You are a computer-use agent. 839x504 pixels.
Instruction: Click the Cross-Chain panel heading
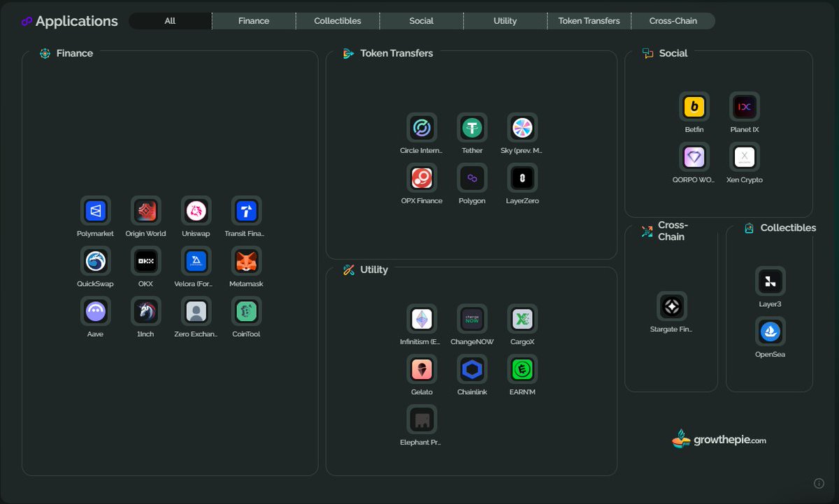tap(673, 231)
